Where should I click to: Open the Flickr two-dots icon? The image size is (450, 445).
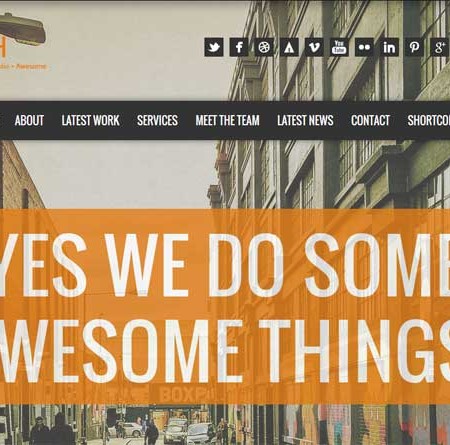(x=364, y=47)
